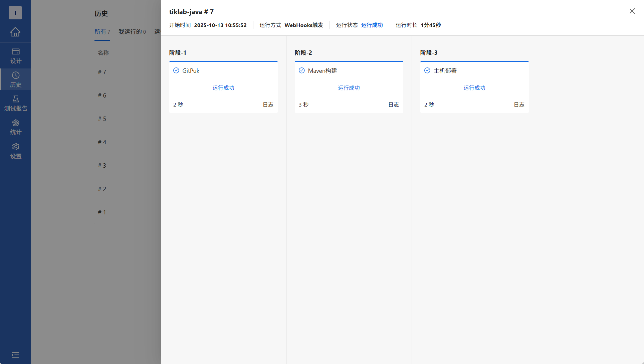Image resolution: width=644 pixels, height=364 pixels.
Task: Select history run # 6 row
Action: (x=102, y=96)
